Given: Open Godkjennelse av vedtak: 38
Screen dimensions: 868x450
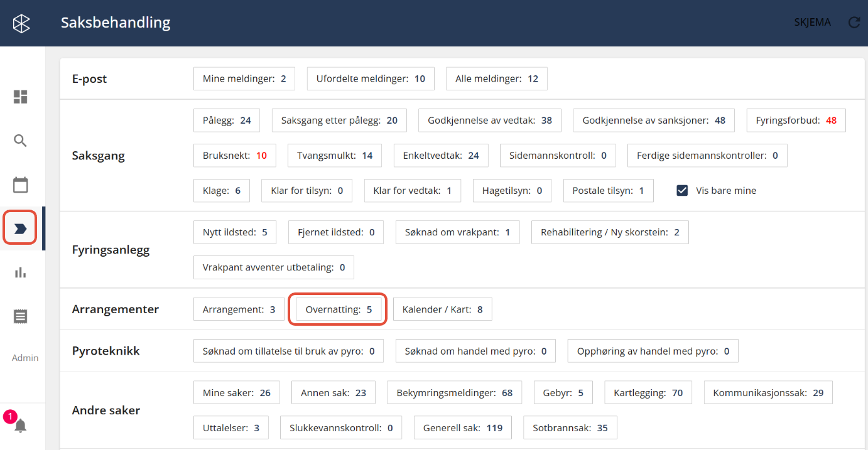Looking at the screenshot, I should point(490,121).
